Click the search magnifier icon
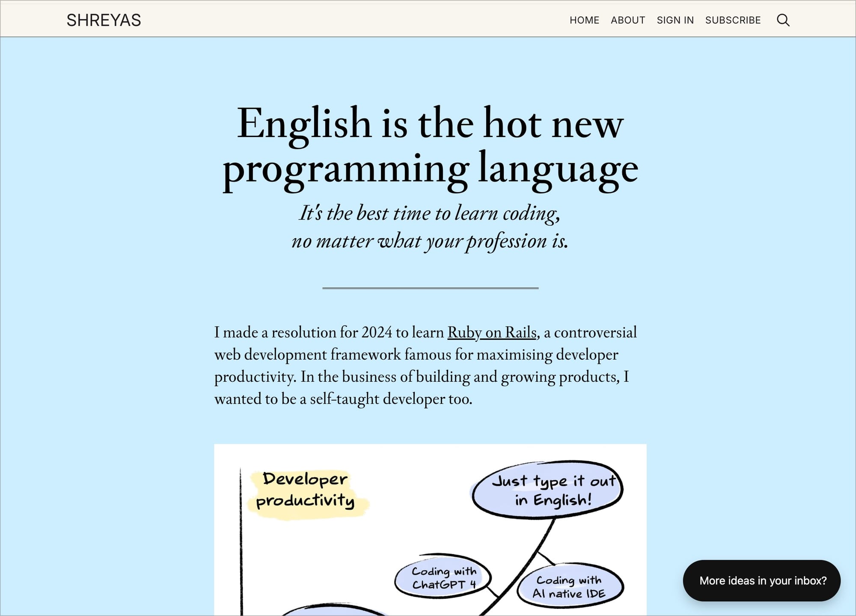This screenshot has height=616, width=856. coord(783,20)
